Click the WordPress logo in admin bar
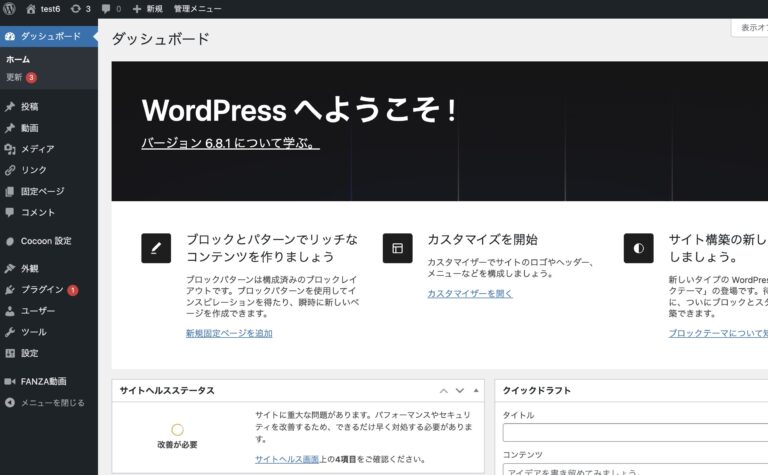 click(x=11, y=8)
